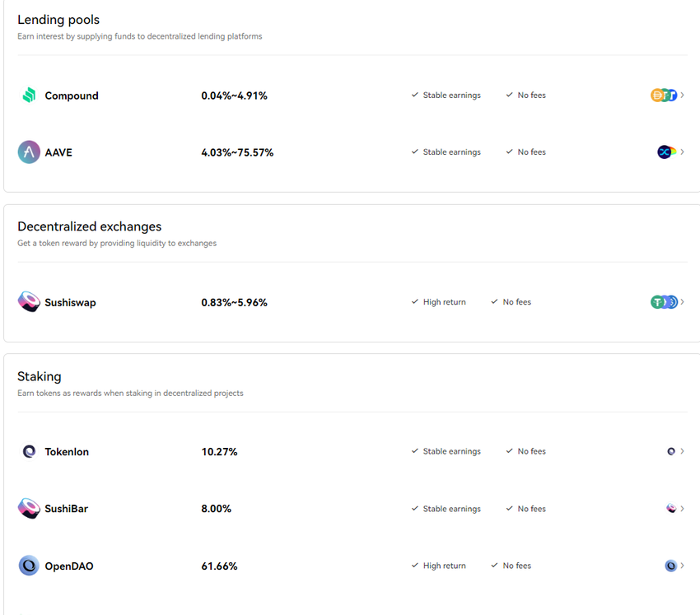Click the AAVE logo icon
This screenshot has height=615, width=700.
29,152
